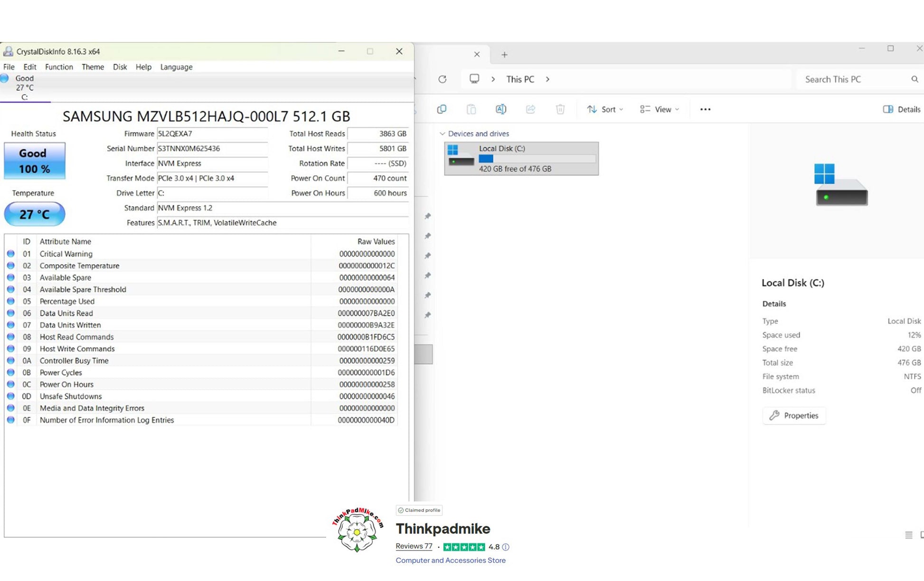Viewport: 924px width, 581px height.
Task: Click the share icon in Explorer toolbar
Action: pyautogui.click(x=530, y=109)
